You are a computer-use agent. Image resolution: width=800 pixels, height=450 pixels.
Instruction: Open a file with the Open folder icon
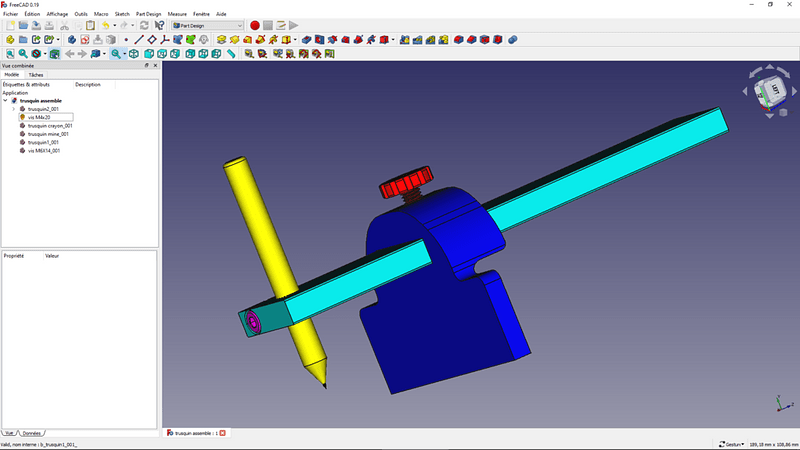coord(23,26)
